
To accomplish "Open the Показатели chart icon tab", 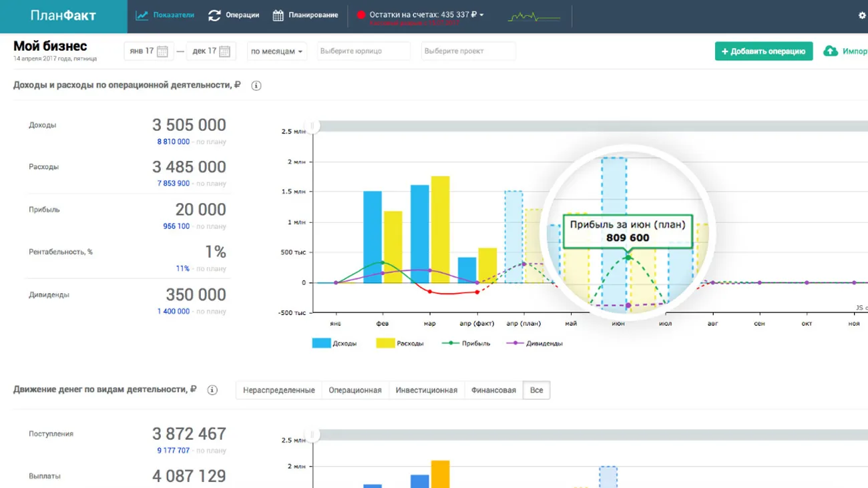I will pyautogui.click(x=142, y=15).
